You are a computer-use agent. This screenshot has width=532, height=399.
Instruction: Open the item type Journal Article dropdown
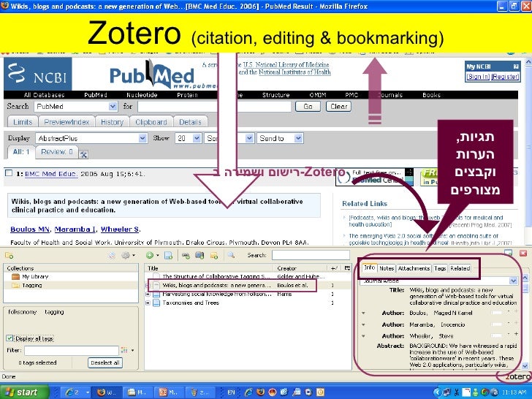513,281
